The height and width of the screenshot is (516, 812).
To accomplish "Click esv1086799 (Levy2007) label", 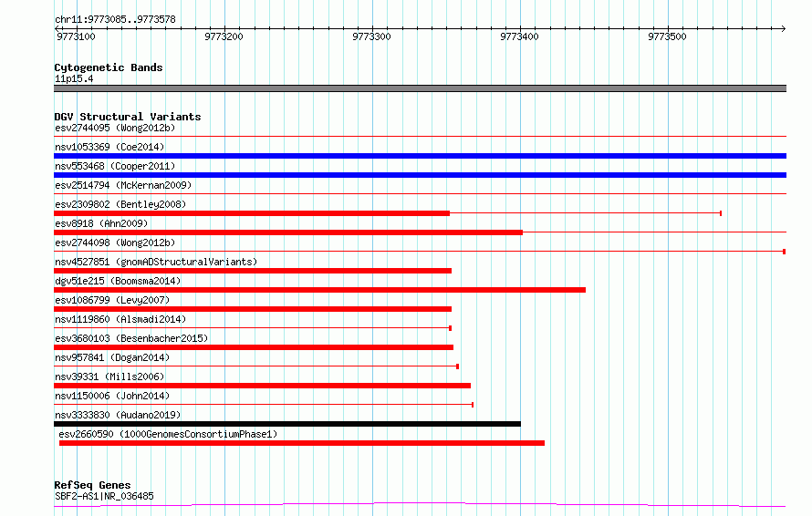I will pos(112,300).
